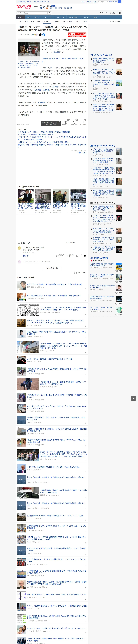Image resolution: width=138 pixels, height=644 pixels.
Task: Click the blue web search button at top
Action: pos(120,2)
